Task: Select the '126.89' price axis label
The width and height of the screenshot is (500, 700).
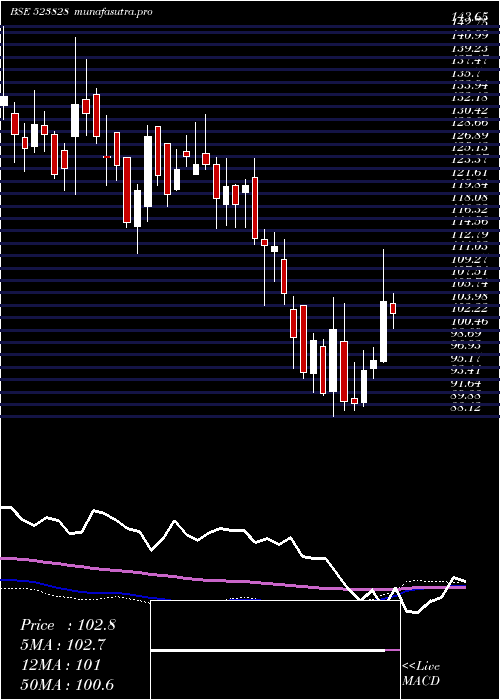Action: (x=470, y=135)
